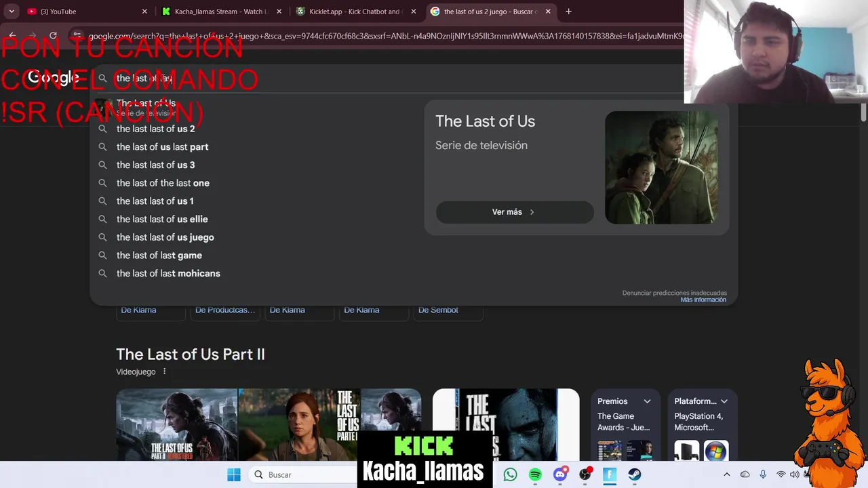Click 'The Last of Us' panel title
This screenshot has width=868, height=488.
(x=485, y=121)
